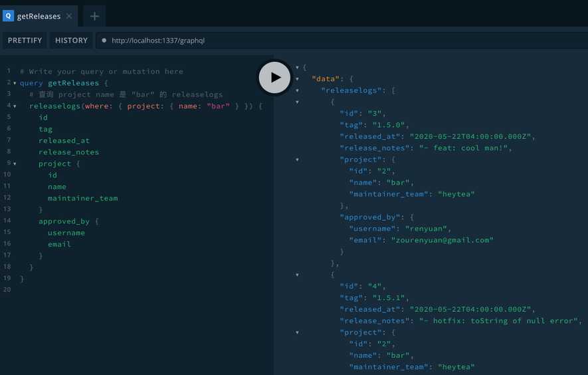Click the status dot before the URL
Screen dimensions: 588x375
tap(104, 40)
